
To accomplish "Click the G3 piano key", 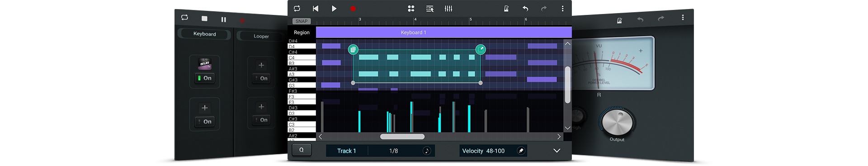I will click(302, 85).
